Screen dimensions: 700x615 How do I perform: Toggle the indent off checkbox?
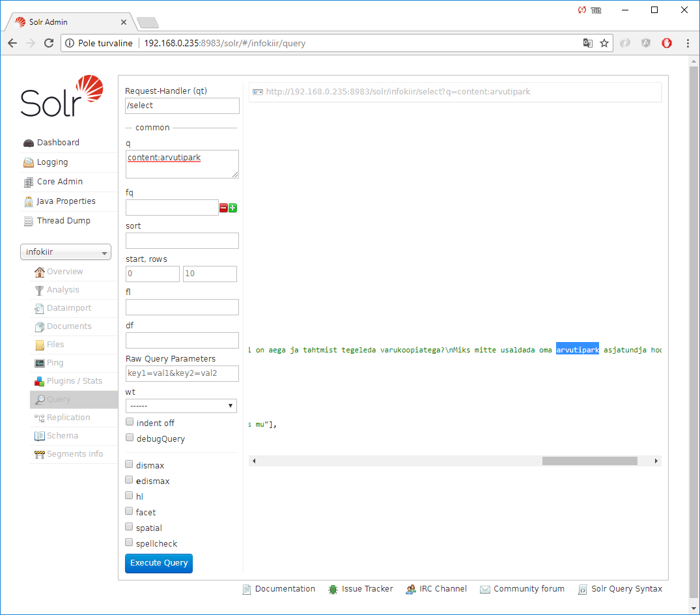coord(130,423)
